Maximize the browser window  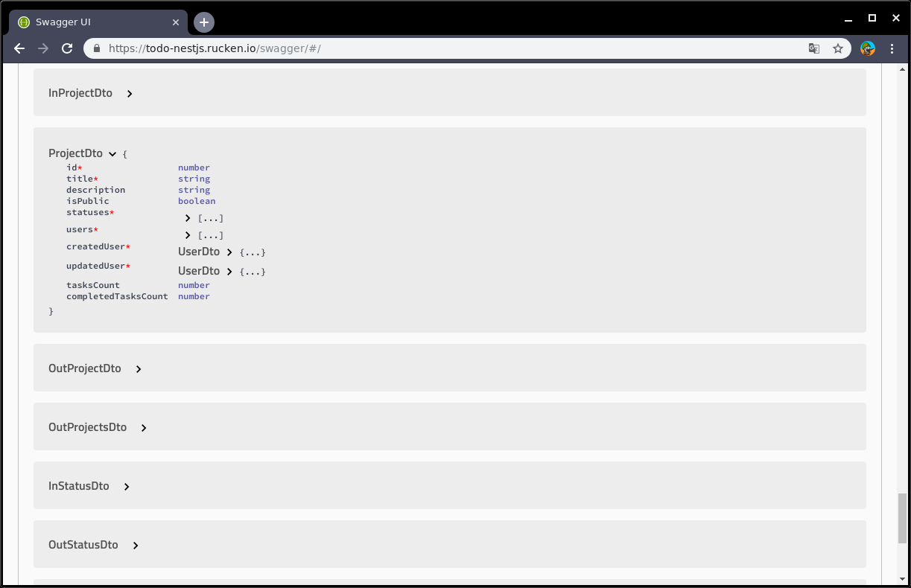point(872,18)
